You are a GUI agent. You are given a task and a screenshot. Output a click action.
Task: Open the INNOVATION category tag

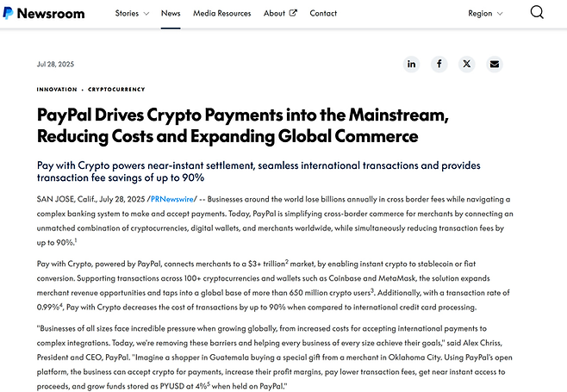57,90
